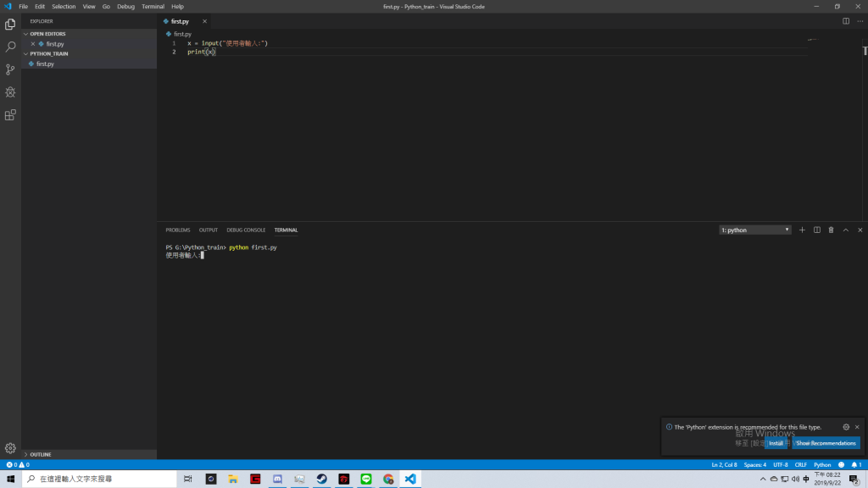Kill the terminal with trash icon
The height and width of the screenshot is (488, 868).
coord(831,230)
